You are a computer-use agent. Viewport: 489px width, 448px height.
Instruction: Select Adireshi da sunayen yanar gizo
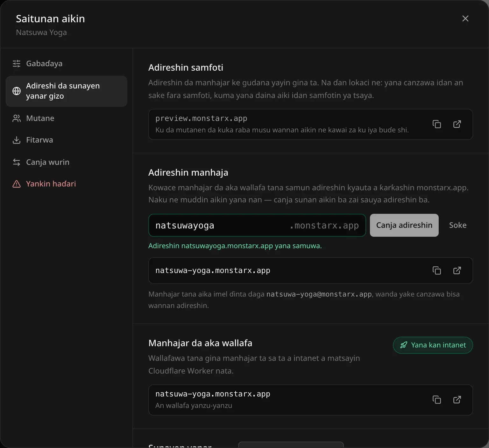67,91
